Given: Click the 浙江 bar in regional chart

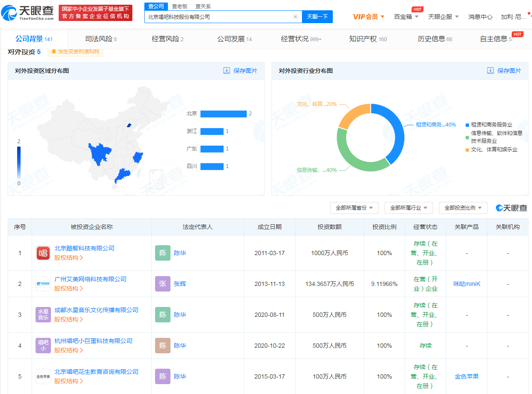Looking at the screenshot, I should 212,131.
